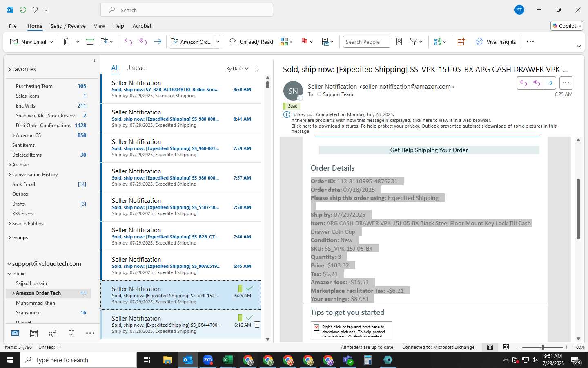Click Forward in reading pane header

tap(550, 83)
